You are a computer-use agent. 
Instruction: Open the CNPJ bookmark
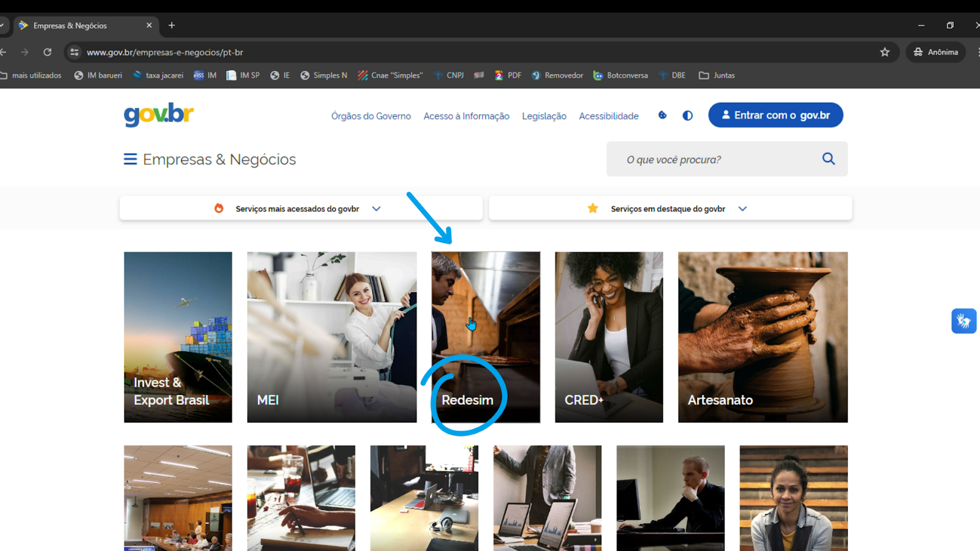pos(448,75)
